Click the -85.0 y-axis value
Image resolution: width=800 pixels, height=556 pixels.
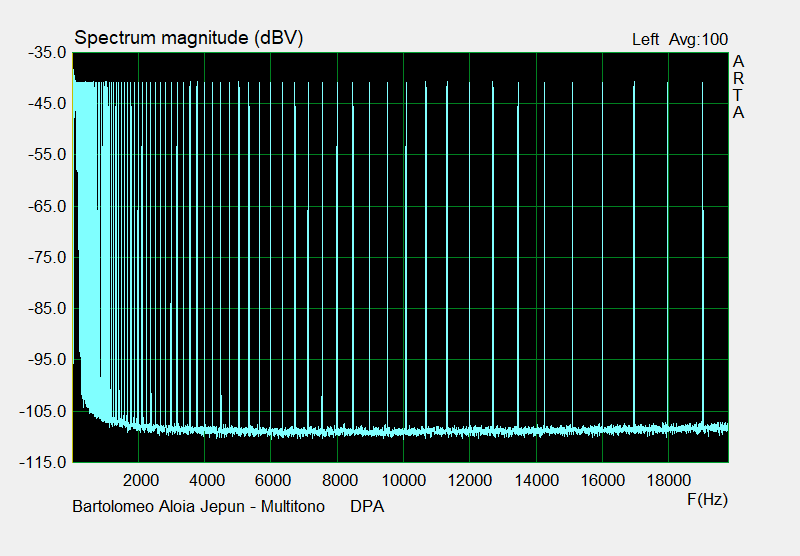coord(47,309)
